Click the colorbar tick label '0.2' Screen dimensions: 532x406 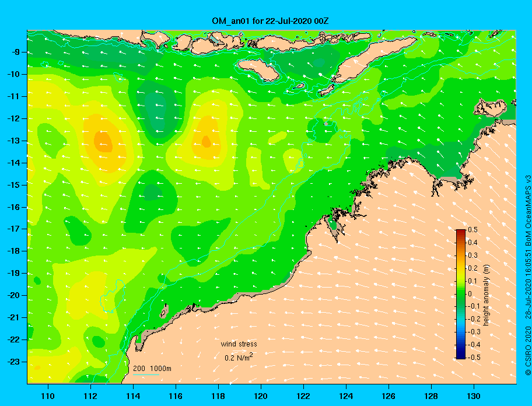click(473, 268)
